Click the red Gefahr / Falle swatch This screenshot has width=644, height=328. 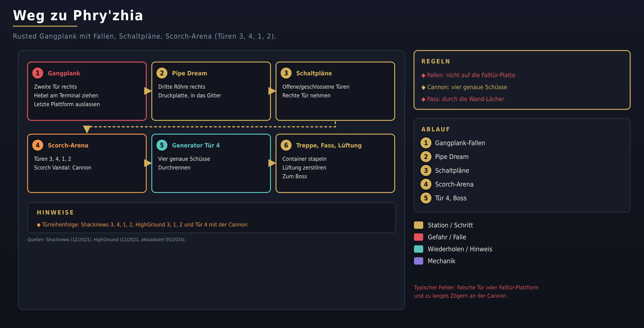point(419,237)
